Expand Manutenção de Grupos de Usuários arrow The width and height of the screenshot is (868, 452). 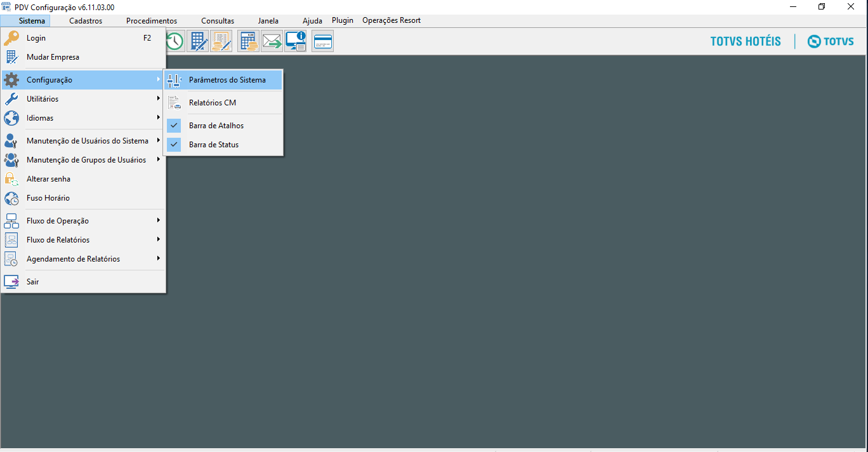[x=159, y=159]
